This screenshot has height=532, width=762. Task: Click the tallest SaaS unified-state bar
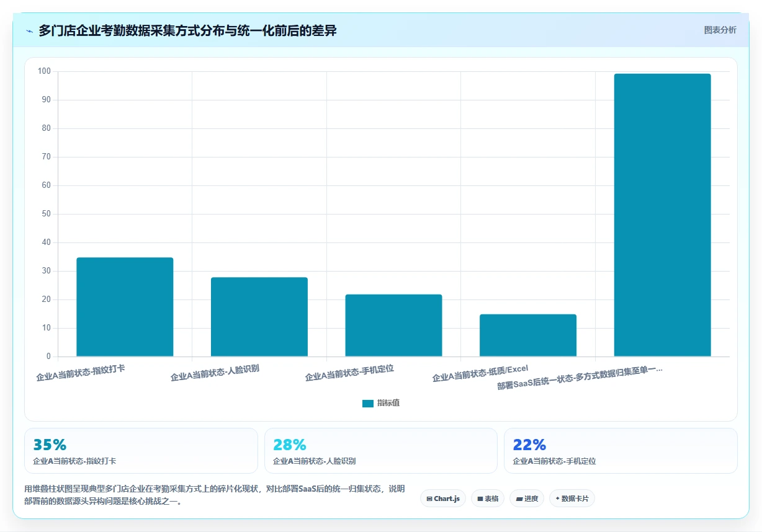click(x=662, y=215)
